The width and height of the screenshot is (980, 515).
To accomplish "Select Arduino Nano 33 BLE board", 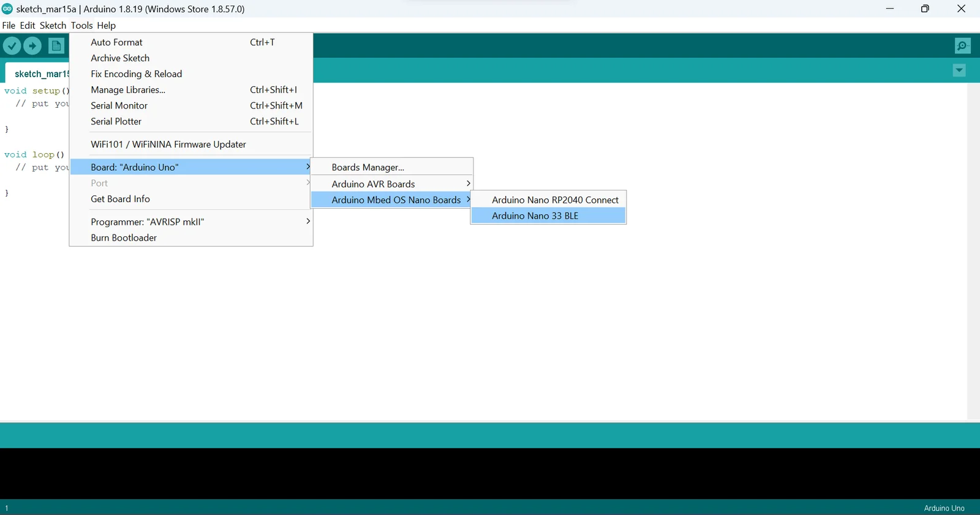I will 548,216.
